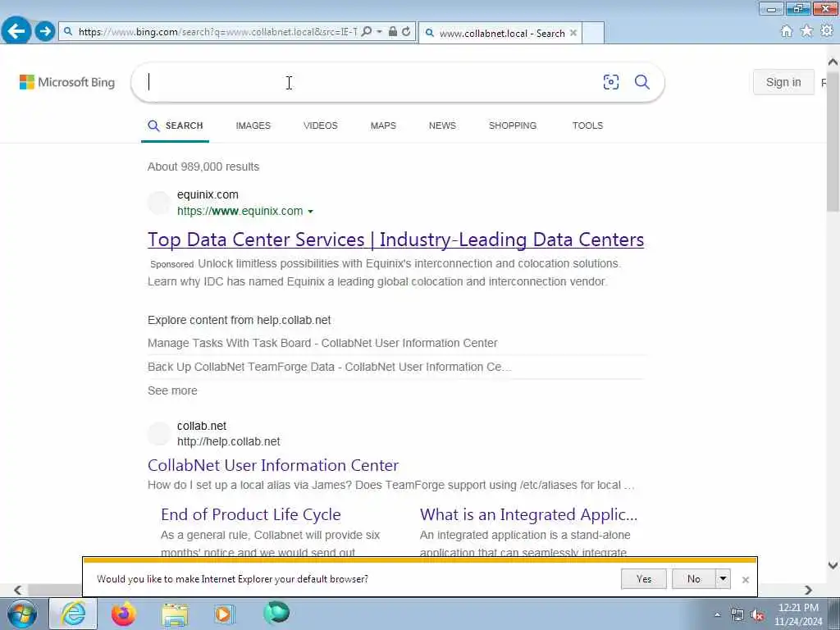Viewport: 840px width, 630px height.
Task: Open Windows Media Player taskbar icon
Action: click(x=224, y=614)
